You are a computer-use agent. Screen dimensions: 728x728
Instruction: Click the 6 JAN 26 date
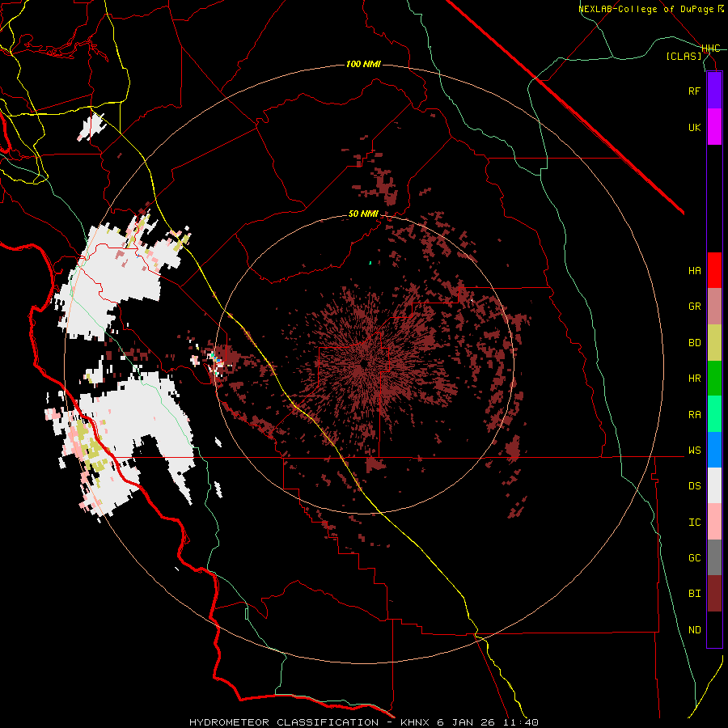[465, 722]
